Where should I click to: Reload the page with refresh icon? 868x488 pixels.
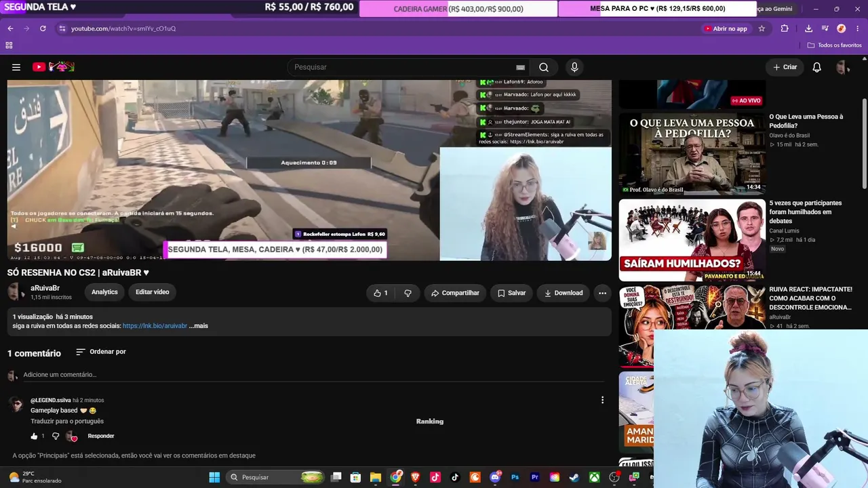pos(43,28)
